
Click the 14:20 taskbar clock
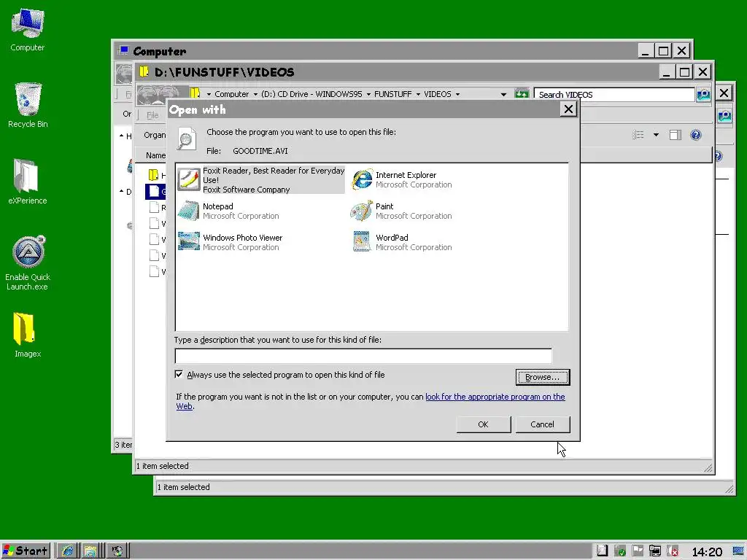point(707,551)
